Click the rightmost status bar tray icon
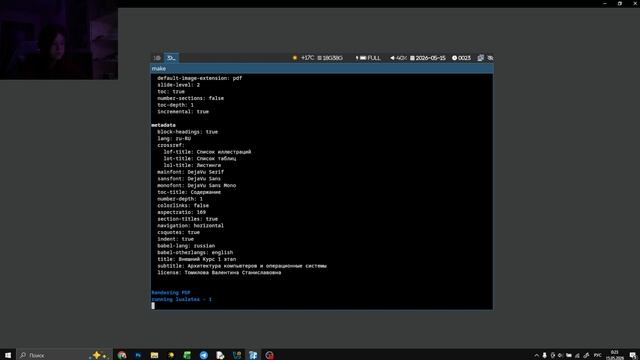The height and width of the screenshot is (360, 640). point(490,58)
